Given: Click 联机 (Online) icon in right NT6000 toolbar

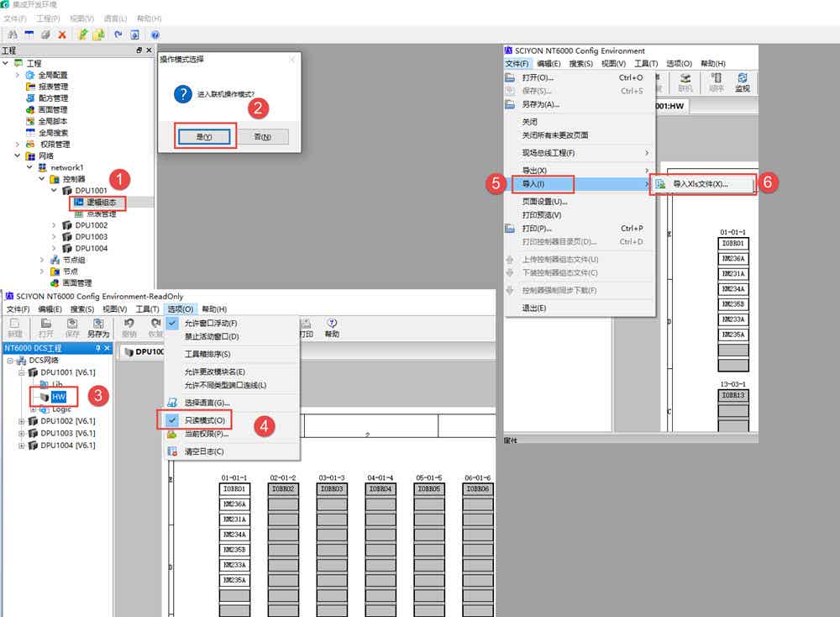Looking at the screenshot, I should coord(685,82).
